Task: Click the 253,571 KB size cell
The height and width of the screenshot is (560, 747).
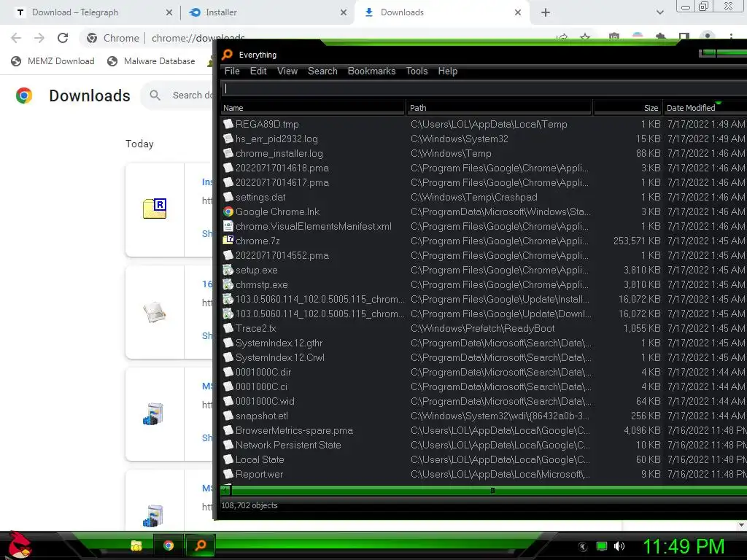Action: tap(636, 241)
